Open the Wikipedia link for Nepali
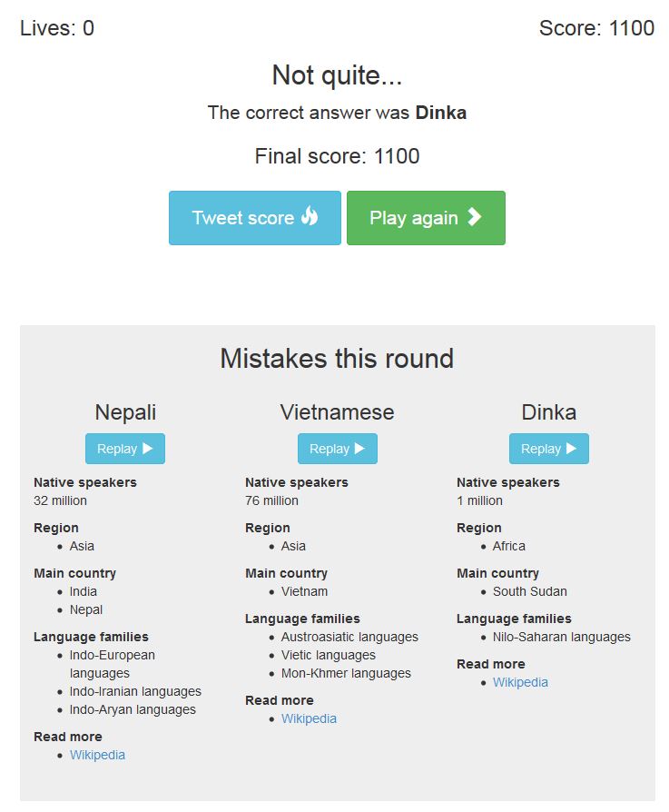The width and height of the screenshot is (669, 812). tap(97, 755)
